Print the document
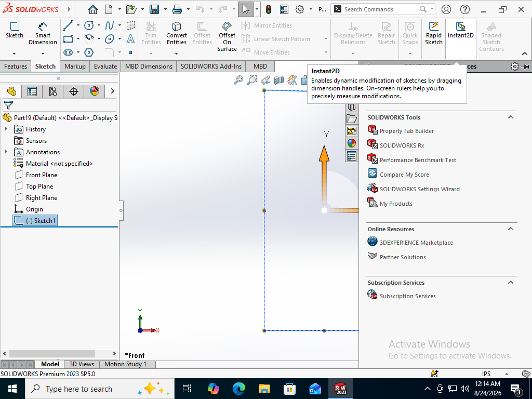This screenshot has width=532, height=399. click(177, 9)
